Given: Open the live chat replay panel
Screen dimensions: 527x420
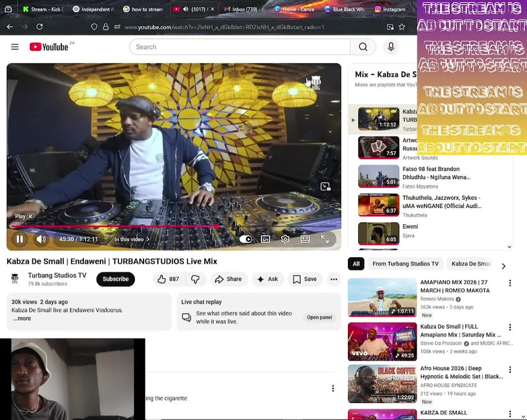Looking at the screenshot, I should (319, 317).
